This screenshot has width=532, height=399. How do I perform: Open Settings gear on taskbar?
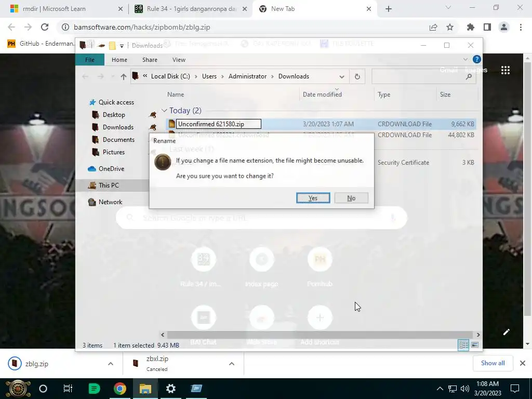170,389
